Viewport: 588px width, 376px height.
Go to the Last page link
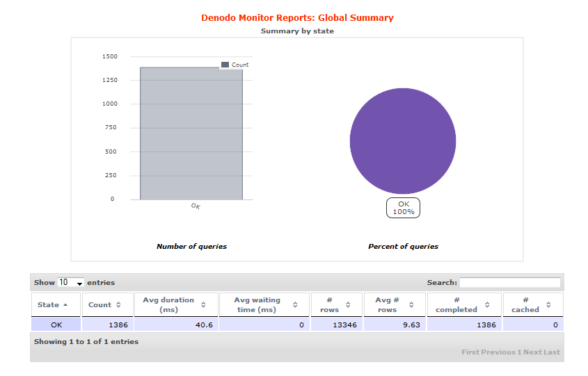(552, 352)
